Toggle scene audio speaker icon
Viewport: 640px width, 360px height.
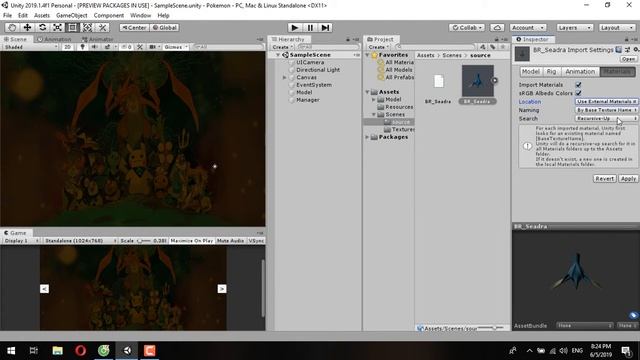(95, 47)
